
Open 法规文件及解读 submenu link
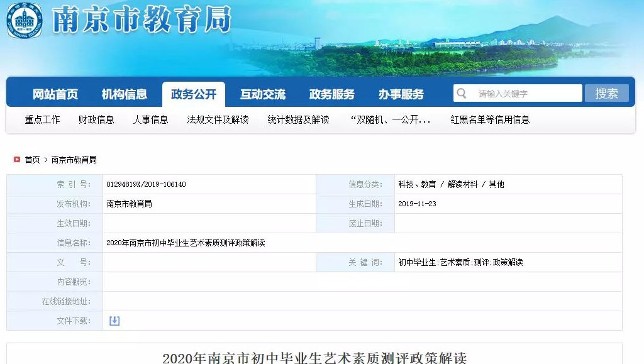tap(218, 119)
